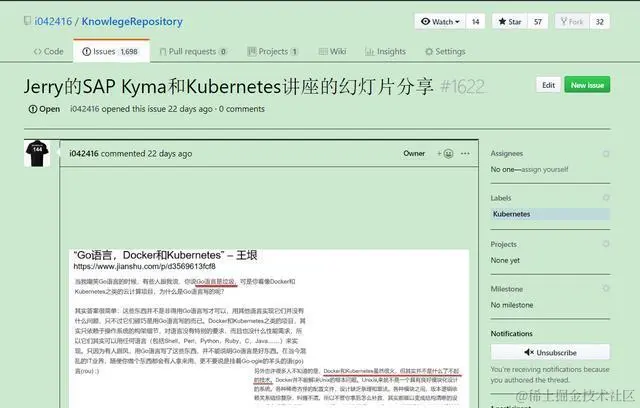Open the watchers count 14
The width and height of the screenshot is (640, 408).
[x=476, y=22]
